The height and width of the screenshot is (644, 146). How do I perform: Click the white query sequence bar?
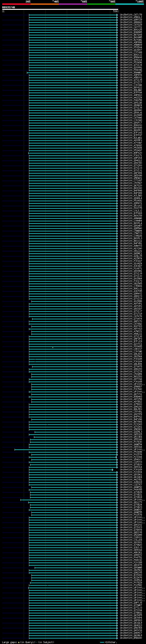pyautogui.click(x=60, y=9)
